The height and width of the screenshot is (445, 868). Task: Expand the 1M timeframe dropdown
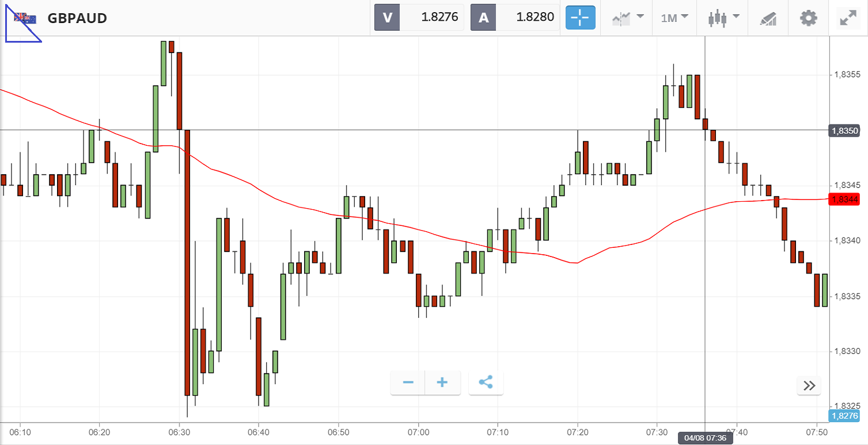click(x=674, y=18)
